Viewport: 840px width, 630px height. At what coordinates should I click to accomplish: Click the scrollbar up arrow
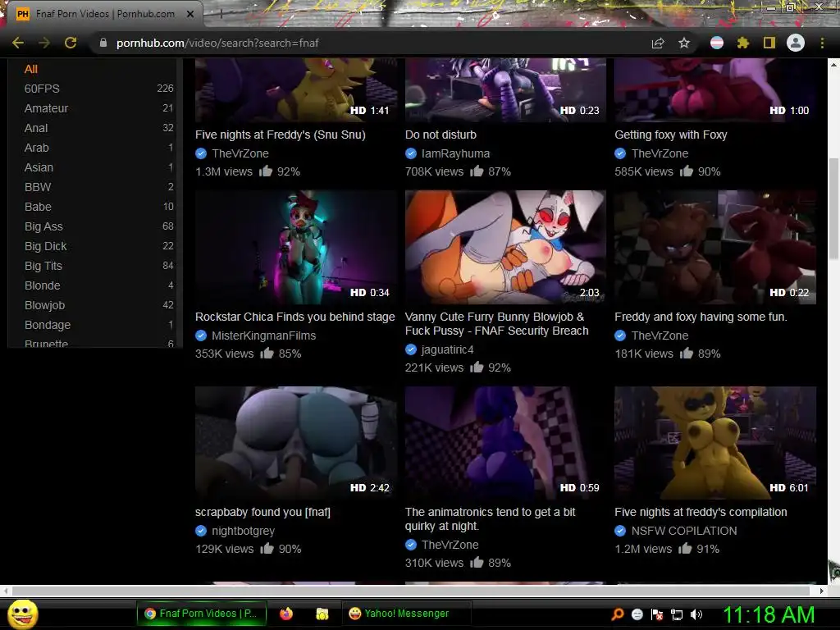pyautogui.click(x=833, y=64)
